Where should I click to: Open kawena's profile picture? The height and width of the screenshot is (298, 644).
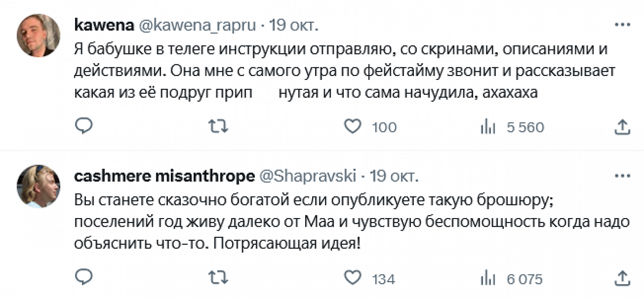pyautogui.click(x=38, y=35)
